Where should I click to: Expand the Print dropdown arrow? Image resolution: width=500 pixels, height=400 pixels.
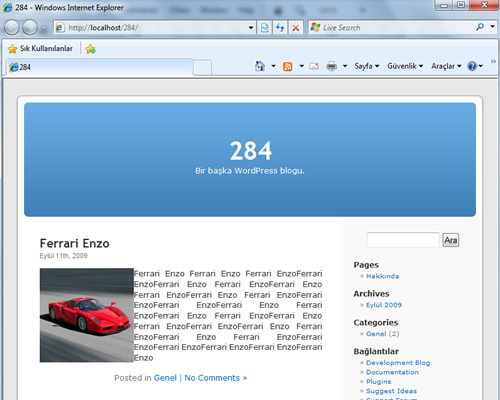345,66
